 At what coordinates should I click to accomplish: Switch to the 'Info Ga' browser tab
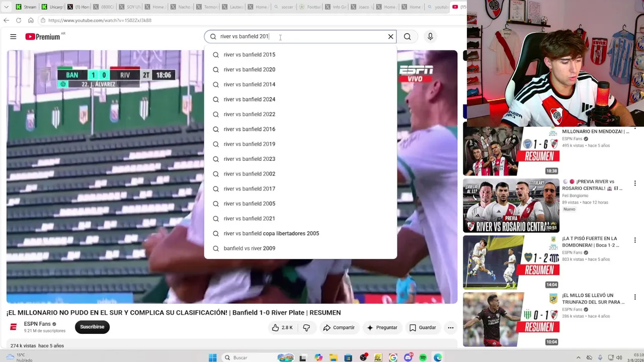[x=336, y=7]
